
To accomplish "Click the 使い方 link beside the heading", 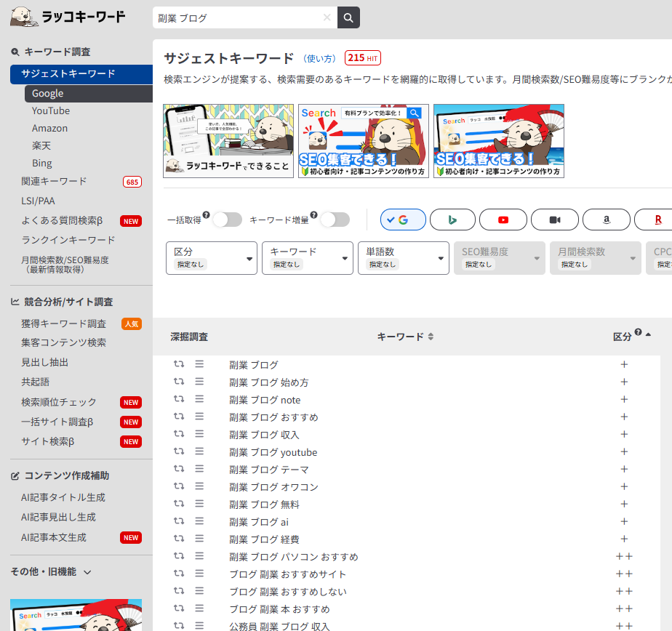I will [319, 58].
